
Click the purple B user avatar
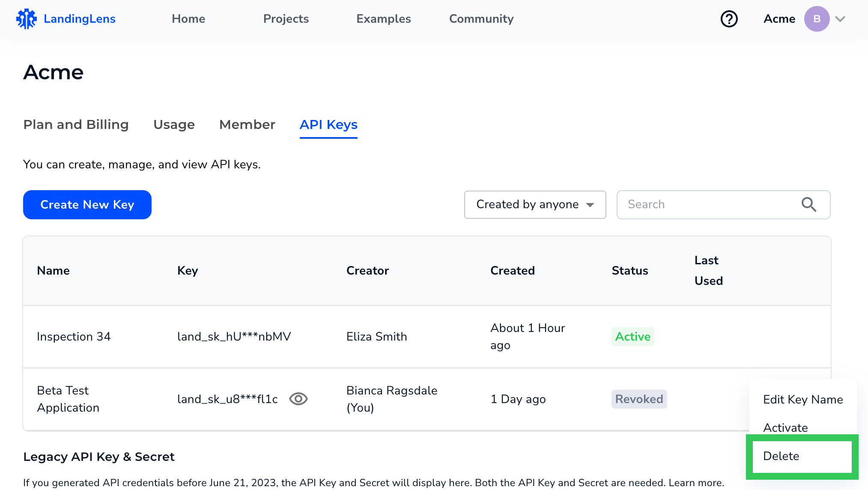tap(817, 19)
